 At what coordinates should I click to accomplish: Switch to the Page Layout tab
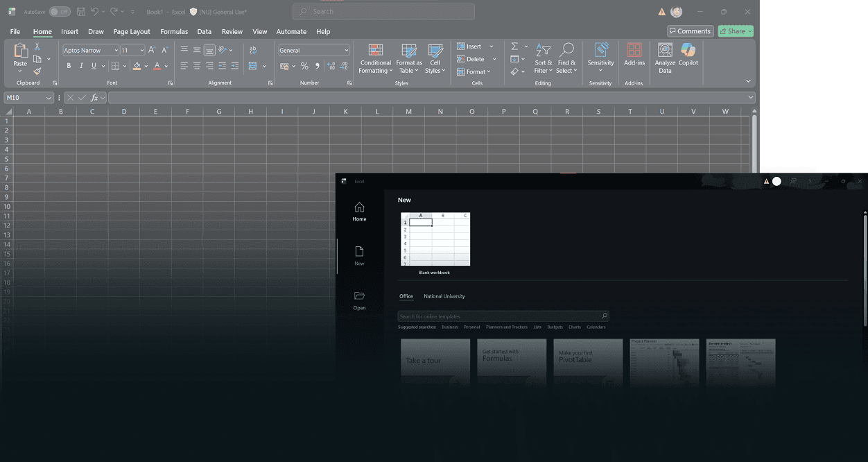[132, 32]
